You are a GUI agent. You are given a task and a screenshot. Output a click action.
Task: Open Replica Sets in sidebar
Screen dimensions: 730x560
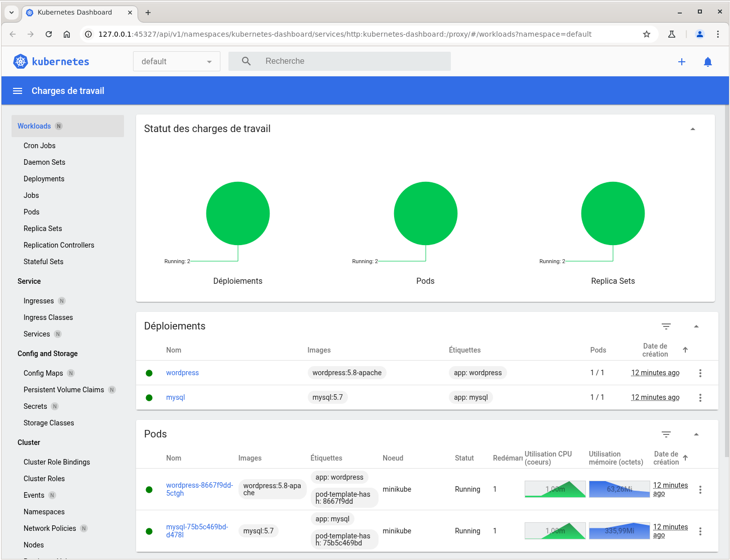(x=43, y=229)
